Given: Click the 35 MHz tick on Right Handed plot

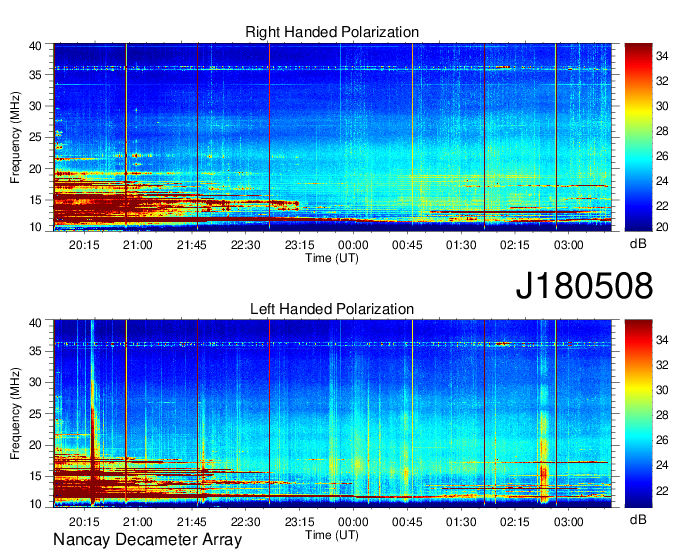Looking at the screenshot, I should click(36, 75).
